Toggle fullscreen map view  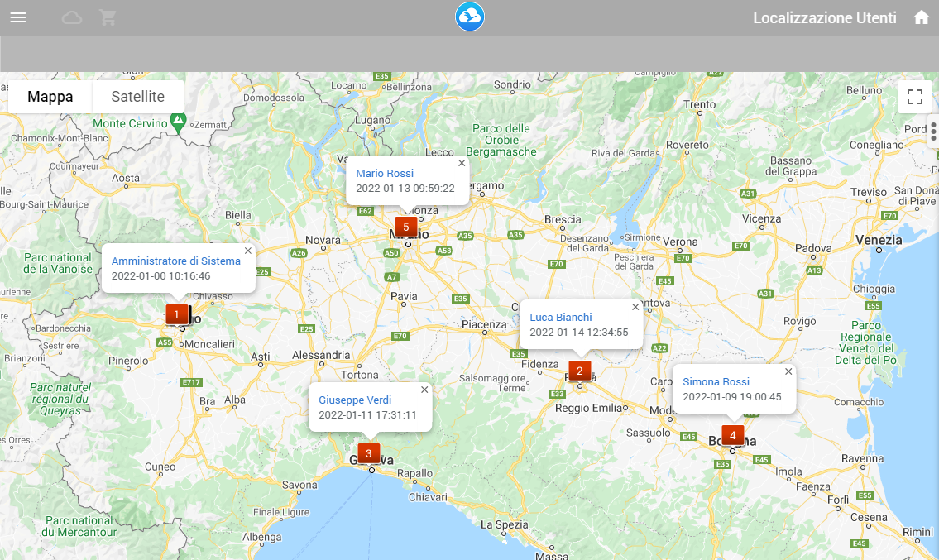(914, 97)
